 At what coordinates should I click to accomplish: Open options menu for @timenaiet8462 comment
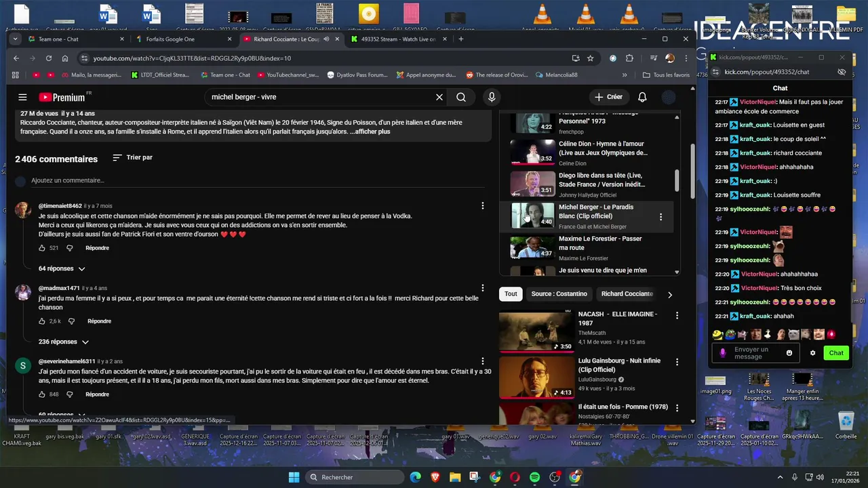(483, 205)
